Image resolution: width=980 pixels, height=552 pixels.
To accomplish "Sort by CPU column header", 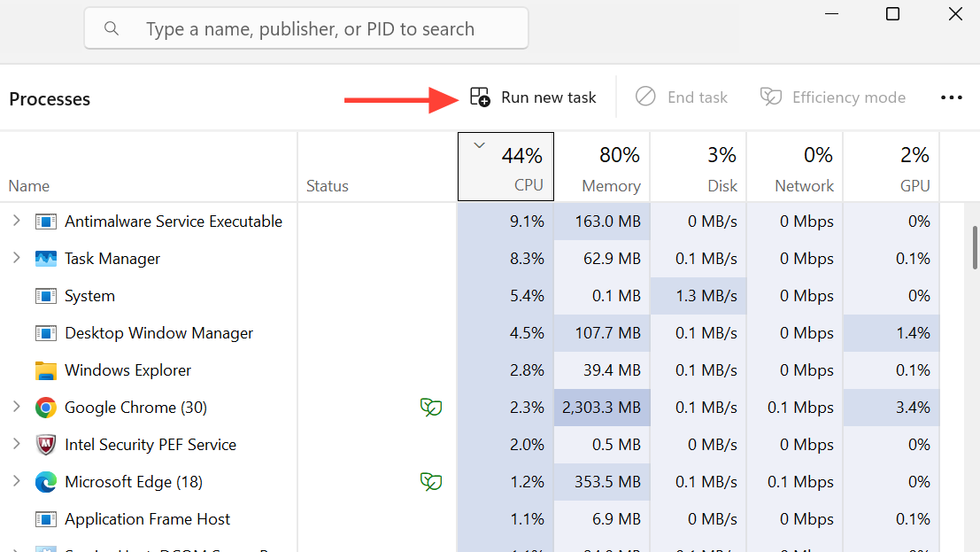I will (x=505, y=167).
